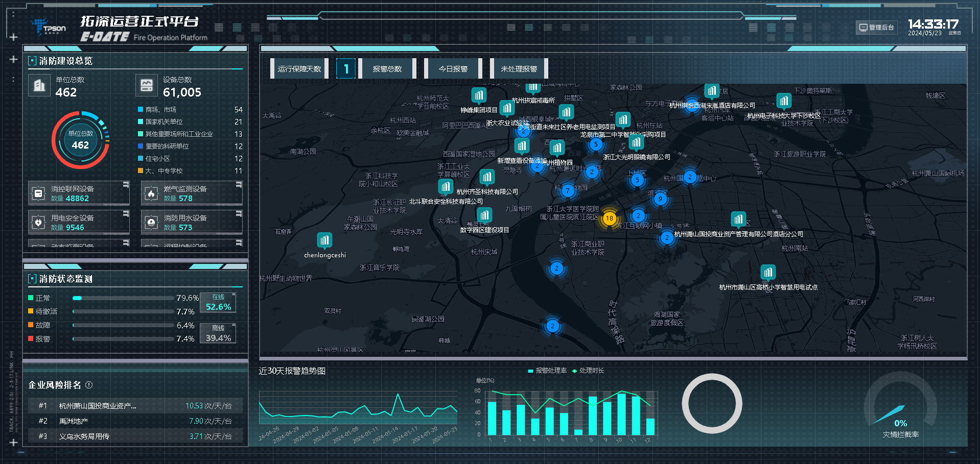Click the 锦峰集团项目 map marker
980x464 pixels.
click(x=479, y=95)
